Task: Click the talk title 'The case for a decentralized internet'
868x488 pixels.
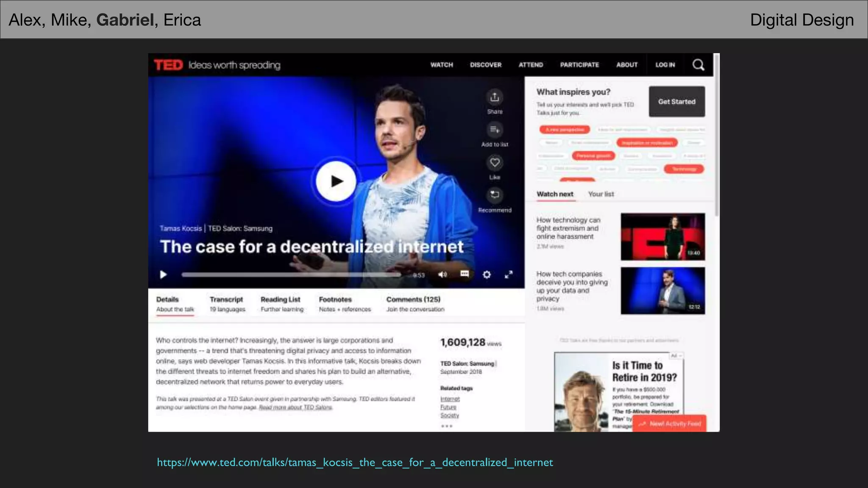Action: (x=312, y=247)
